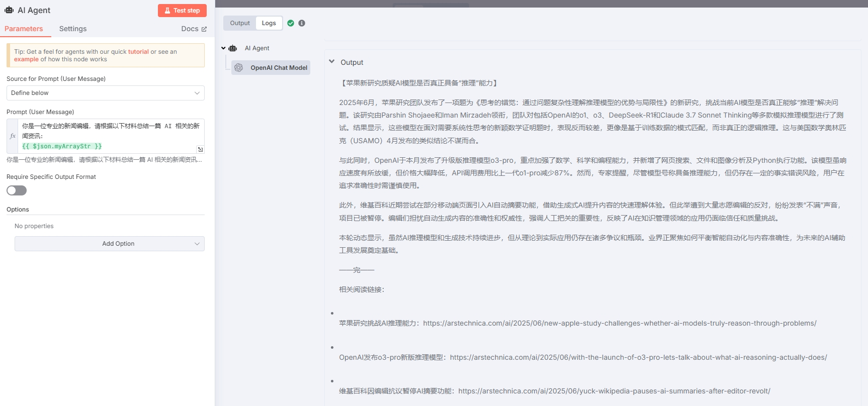Switch to the Output tab

[240, 23]
